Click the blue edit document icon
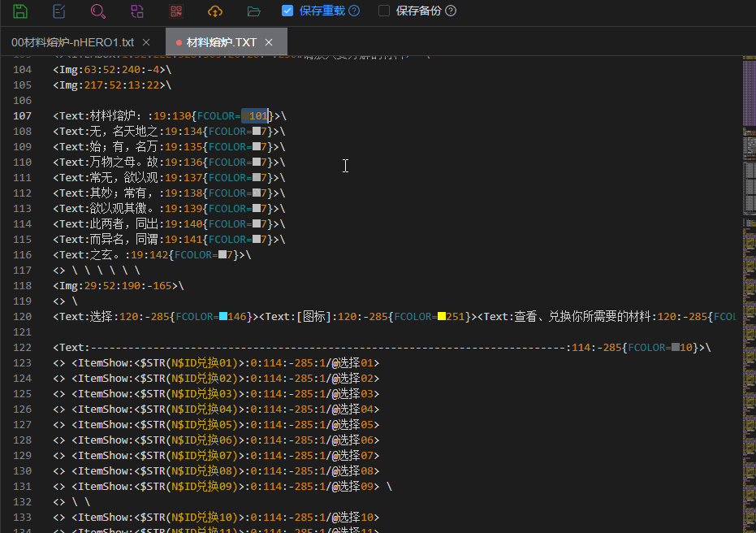756x533 pixels. (58, 11)
